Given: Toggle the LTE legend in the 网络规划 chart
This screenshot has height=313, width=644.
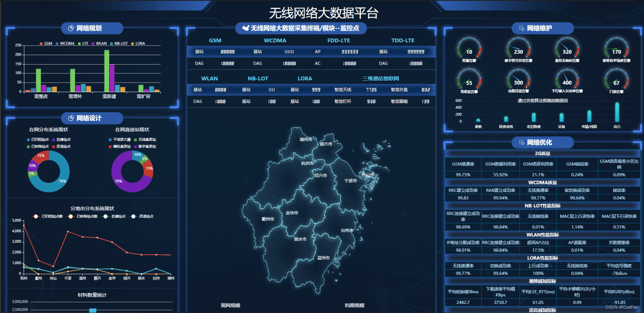Looking at the screenshot, I should [x=83, y=43].
